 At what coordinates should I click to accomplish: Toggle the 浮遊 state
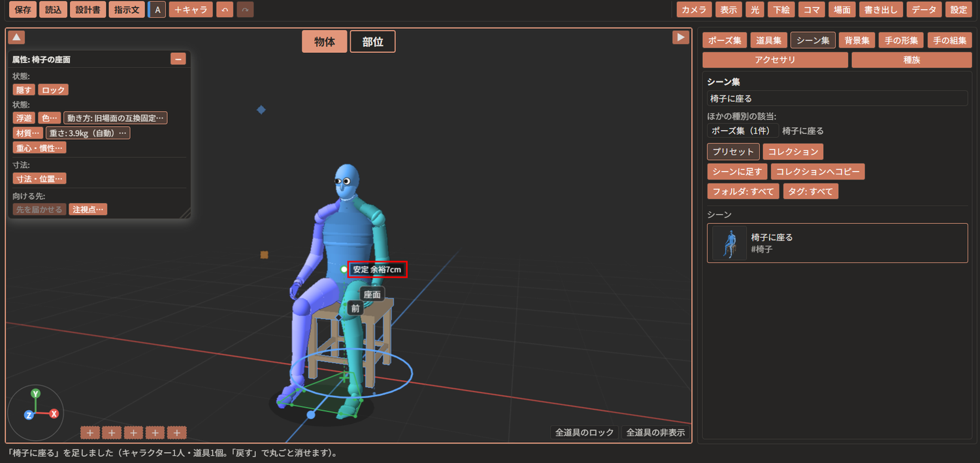point(24,118)
